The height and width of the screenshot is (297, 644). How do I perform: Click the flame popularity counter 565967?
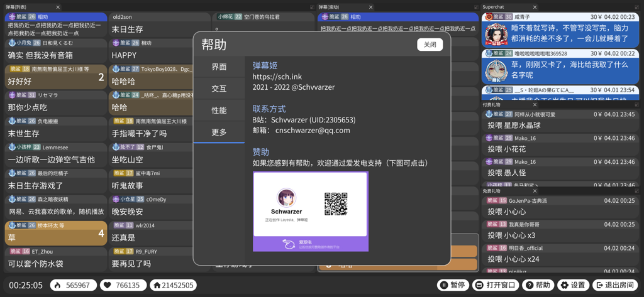click(x=74, y=285)
